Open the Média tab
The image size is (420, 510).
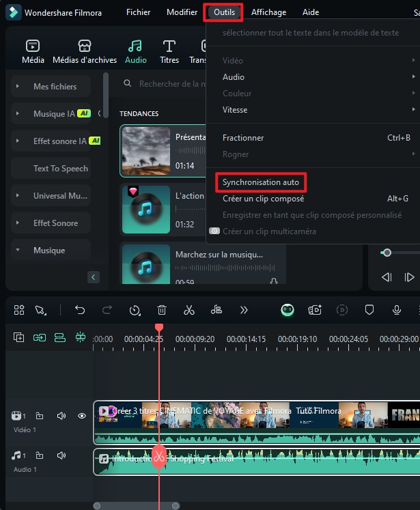click(33, 51)
